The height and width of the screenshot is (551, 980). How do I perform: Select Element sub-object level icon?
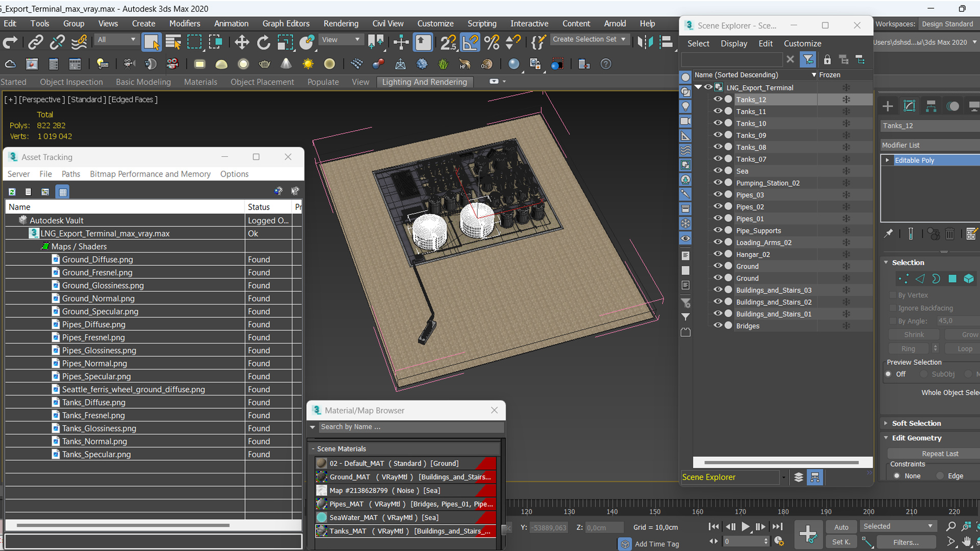[x=969, y=279]
